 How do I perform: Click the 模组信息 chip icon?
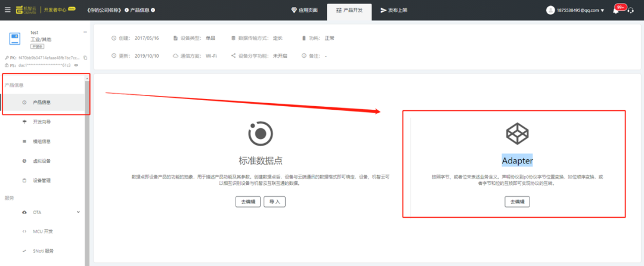(24, 141)
